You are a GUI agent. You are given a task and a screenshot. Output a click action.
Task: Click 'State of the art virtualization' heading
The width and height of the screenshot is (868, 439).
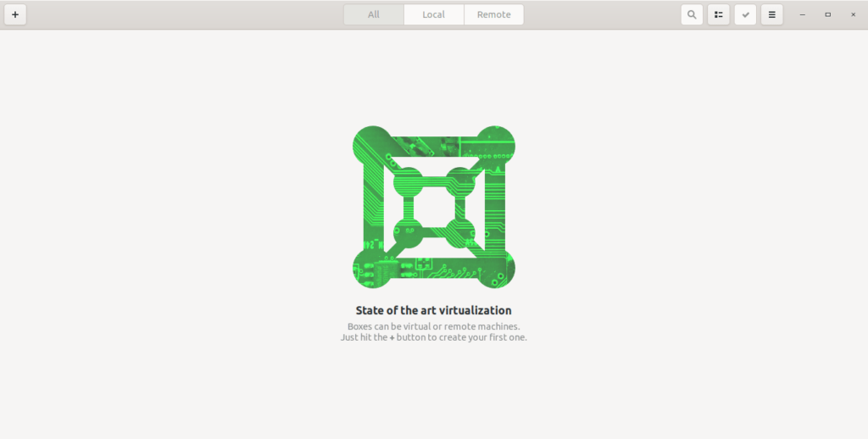[x=433, y=310]
